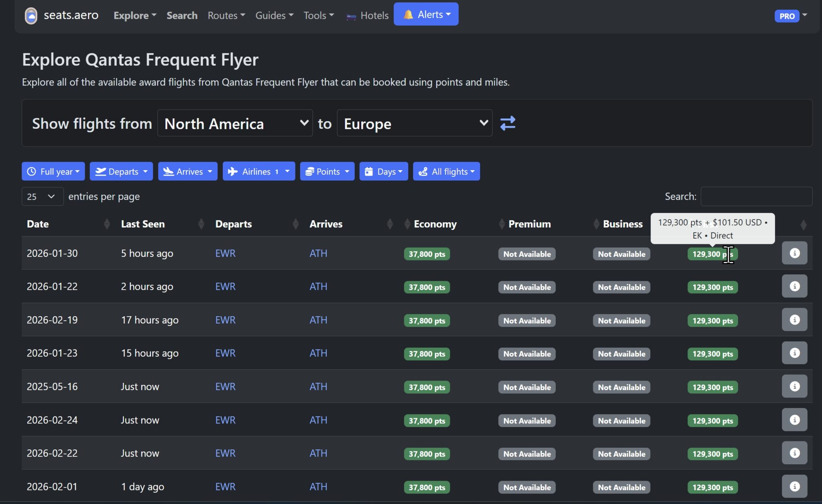This screenshot has height=504, width=822.
Task: Open info for 2026-01-22 flight row
Action: click(x=794, y=286)
